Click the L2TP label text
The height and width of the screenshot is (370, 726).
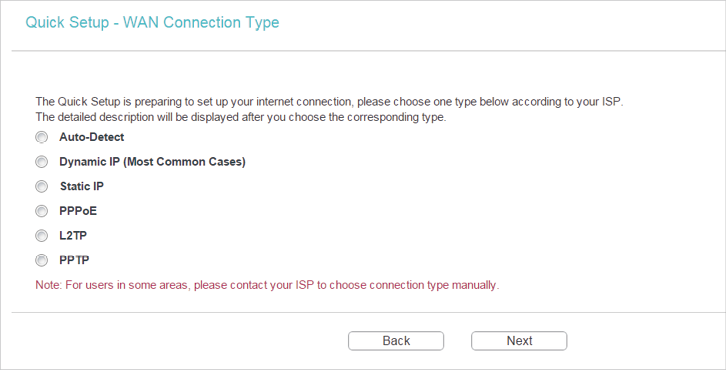[x=73, y=236]
